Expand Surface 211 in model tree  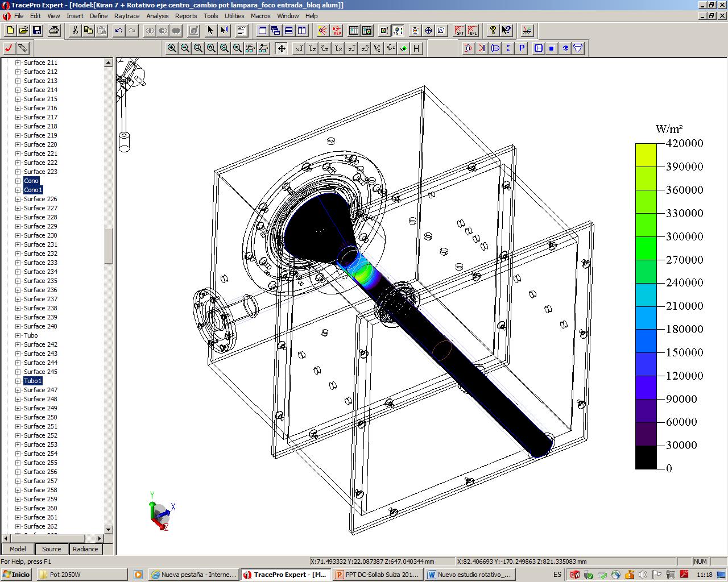coord(18,63)
